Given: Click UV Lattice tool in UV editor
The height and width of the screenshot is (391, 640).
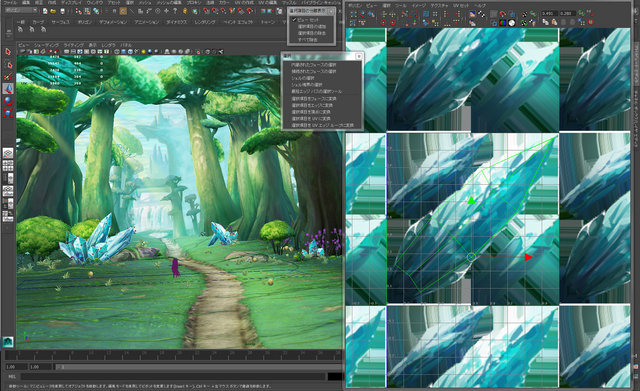Looking at the screenshot, I should pyautogui.click(x=353, y=15).
